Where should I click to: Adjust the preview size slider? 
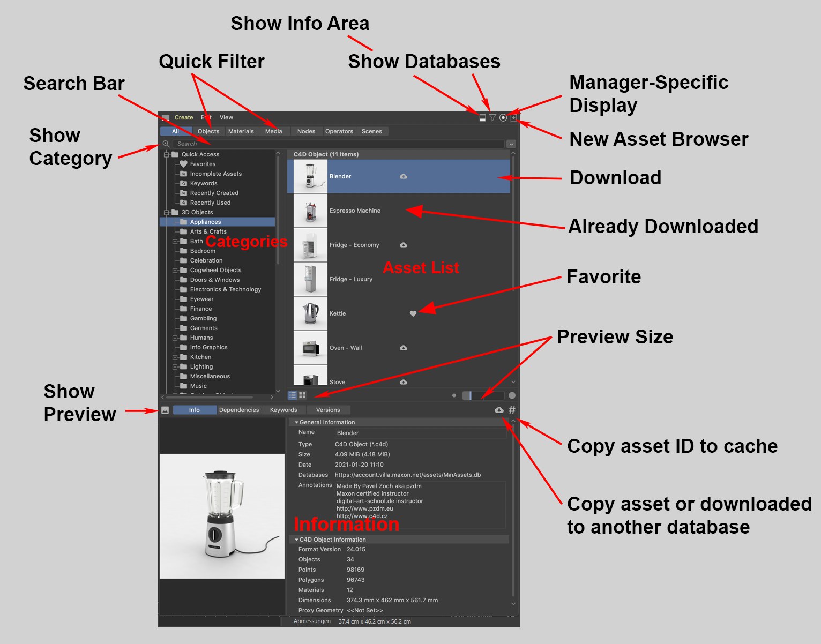[x=483, y=395]
